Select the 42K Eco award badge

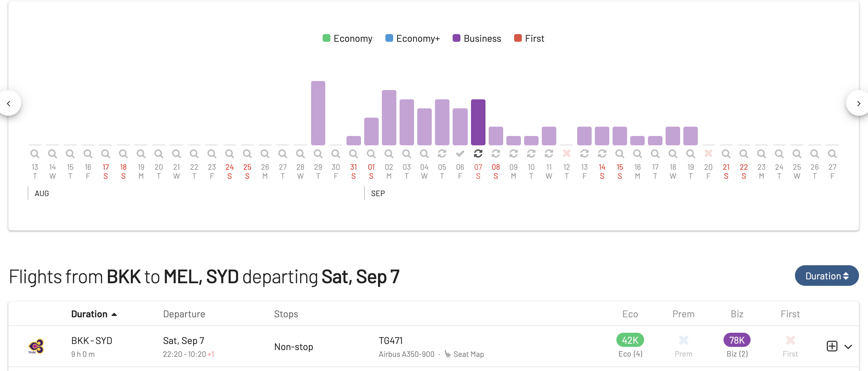630,340
